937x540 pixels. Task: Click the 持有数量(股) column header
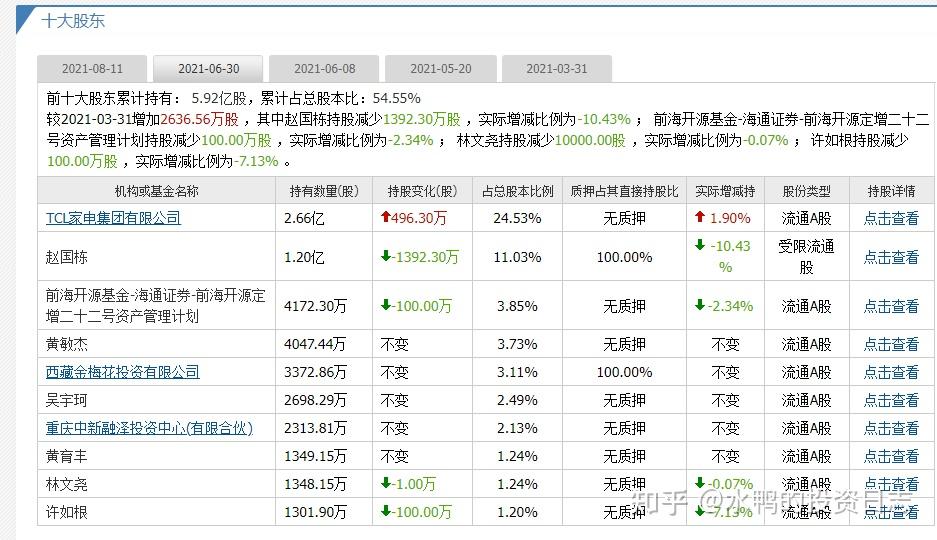(324, 191)
